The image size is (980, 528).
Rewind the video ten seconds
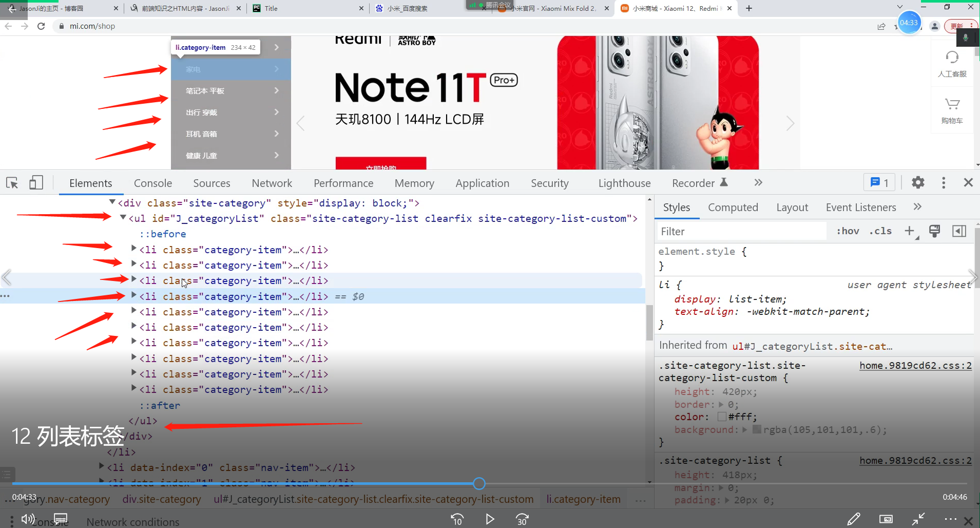[x=457, y=519]
